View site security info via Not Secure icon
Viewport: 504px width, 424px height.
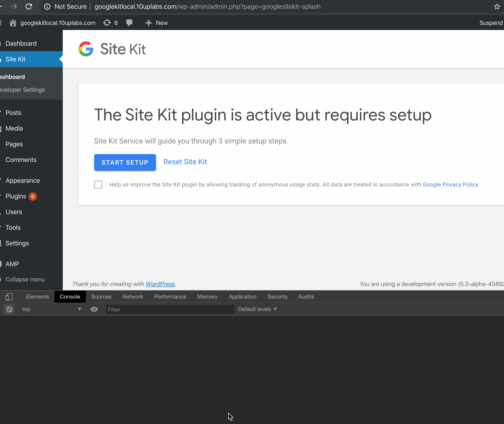click(x=47, y=6)
